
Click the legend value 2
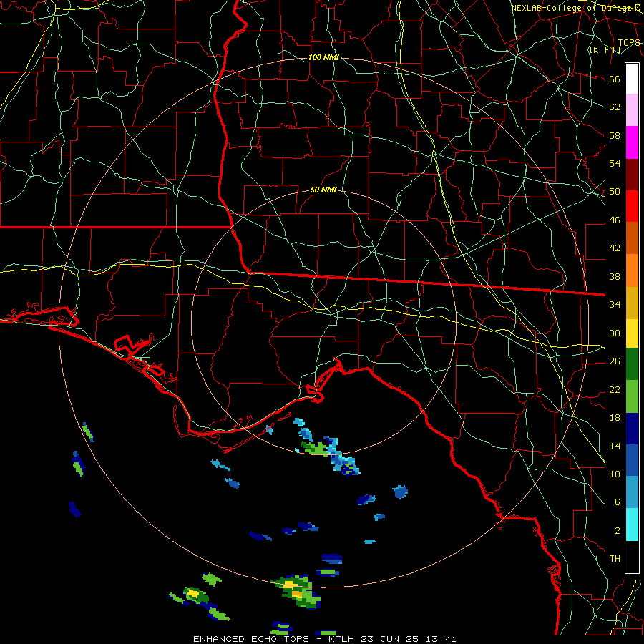(x=617, y=531)
